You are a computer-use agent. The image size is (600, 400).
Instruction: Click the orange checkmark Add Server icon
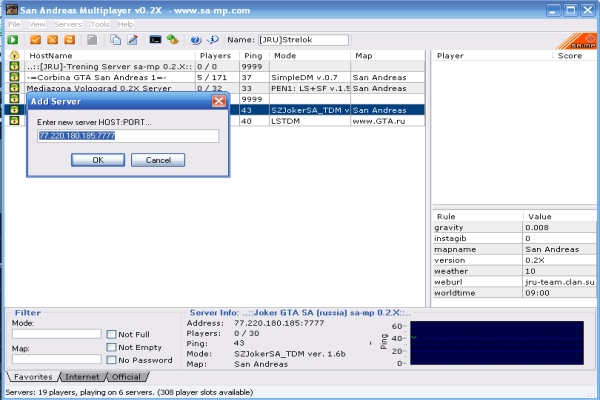(35, 39)
